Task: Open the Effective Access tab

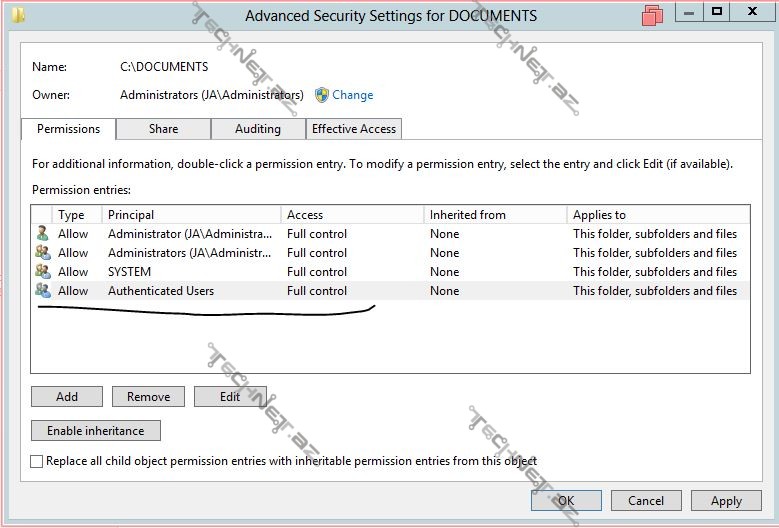Action: (x=354, y=129)
